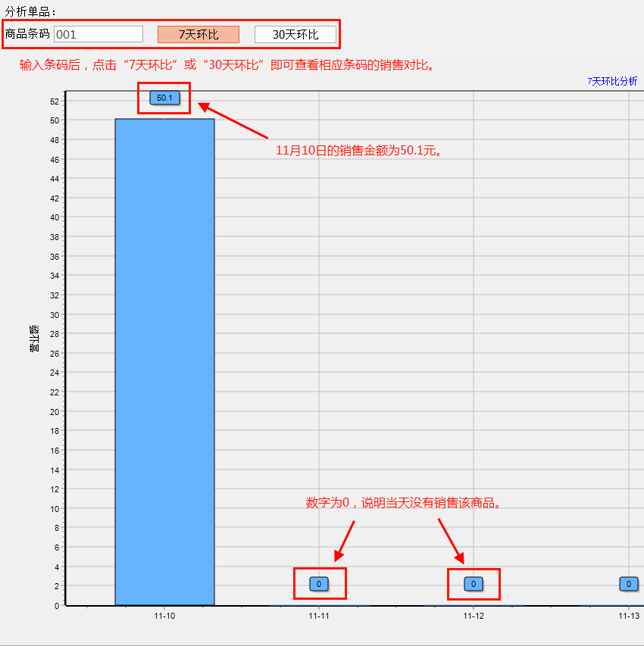Click the 10 y-axis tick label
Viewport: 644px width, 646px height.
pos(55,509)
